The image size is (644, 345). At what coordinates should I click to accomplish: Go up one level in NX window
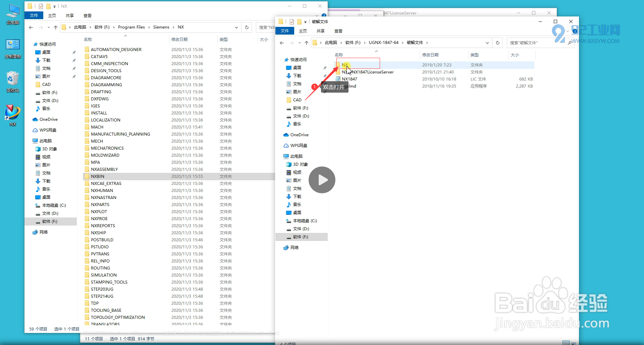point(56,27)
